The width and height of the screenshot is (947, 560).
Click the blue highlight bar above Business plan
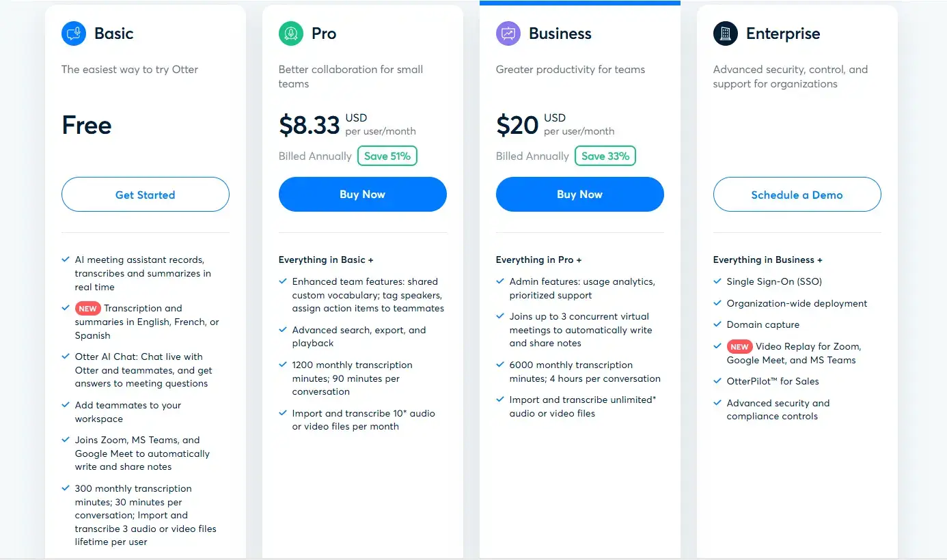tap(579, 3)
